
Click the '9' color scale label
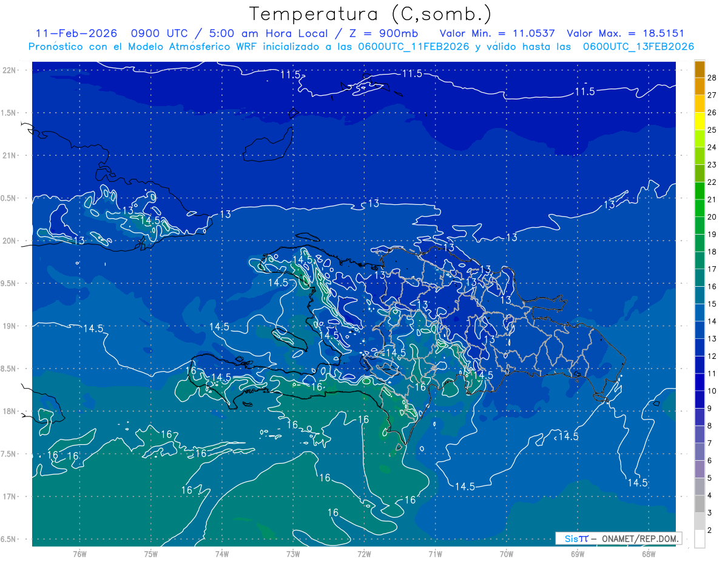click(x=710, y=409)
